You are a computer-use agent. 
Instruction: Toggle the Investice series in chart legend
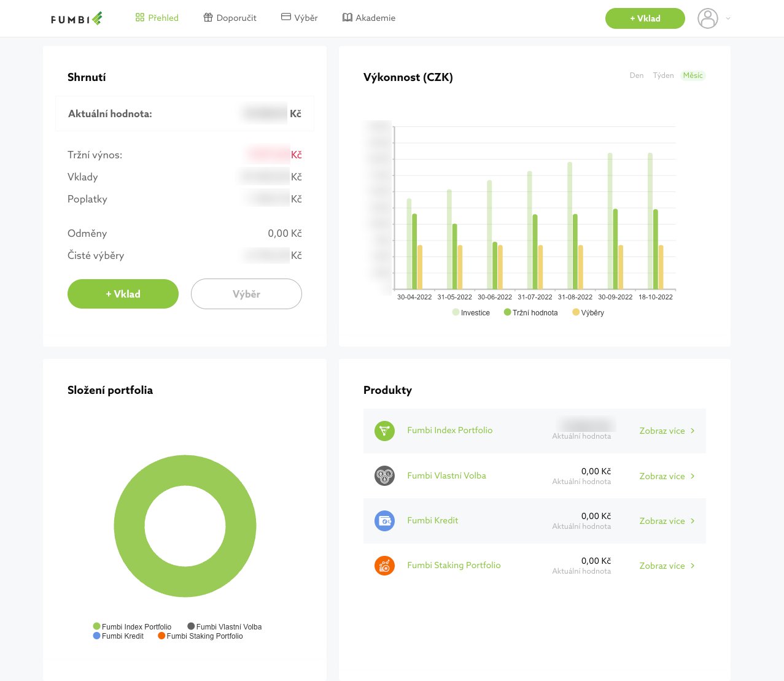pos(471,313)
